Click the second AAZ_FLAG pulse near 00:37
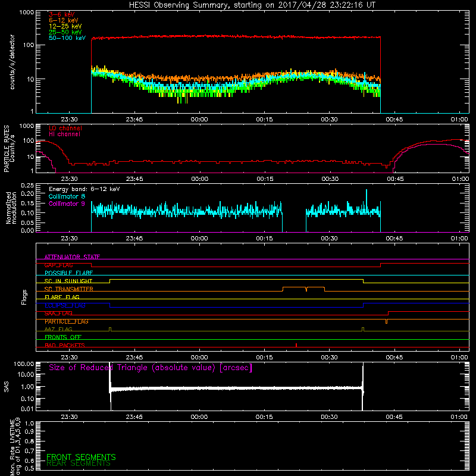 click(x=363, y=330)
